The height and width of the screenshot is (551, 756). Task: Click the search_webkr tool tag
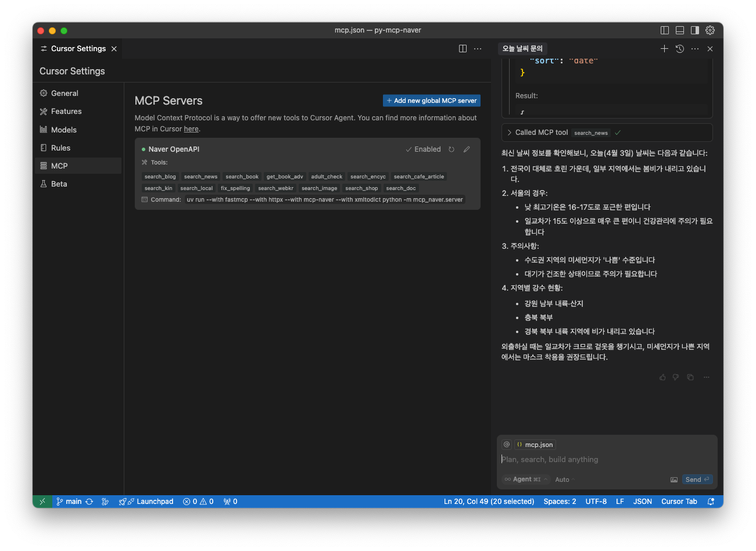coord(275,188)
